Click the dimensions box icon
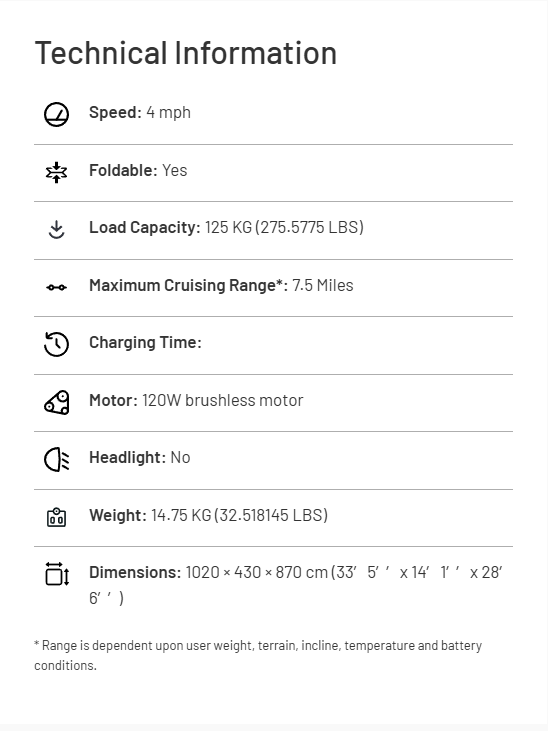 [57, 574]
